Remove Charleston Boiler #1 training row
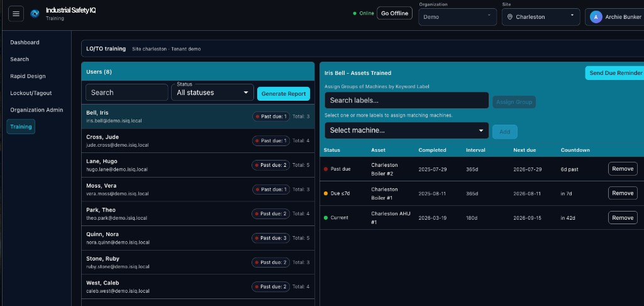 pos(623,193)
